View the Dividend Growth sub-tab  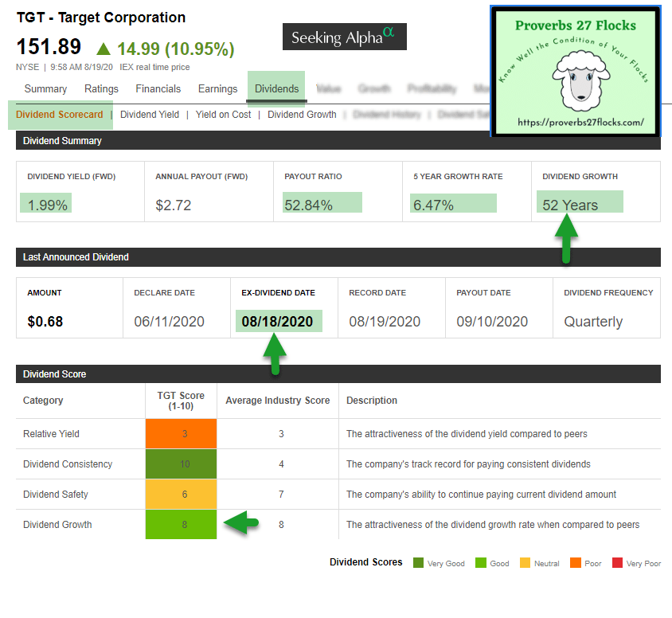click(302, 115)
